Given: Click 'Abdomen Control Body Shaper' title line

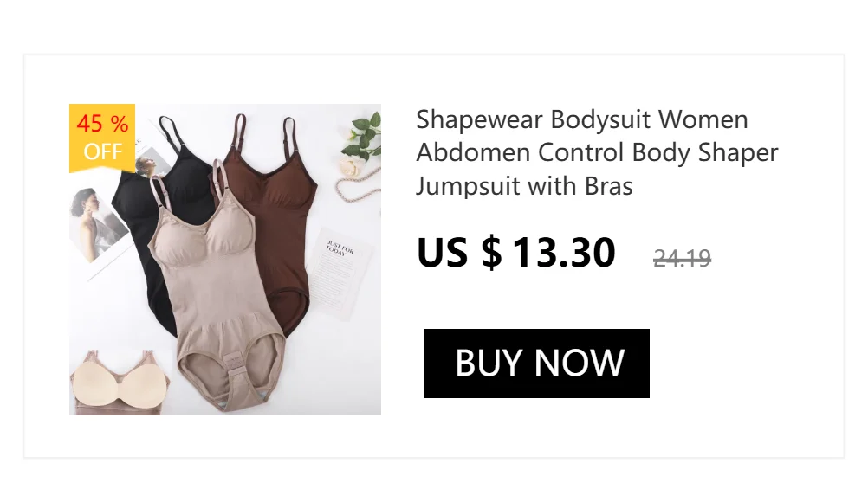Looking at the screenshot, I should click(x=597, y=152).
